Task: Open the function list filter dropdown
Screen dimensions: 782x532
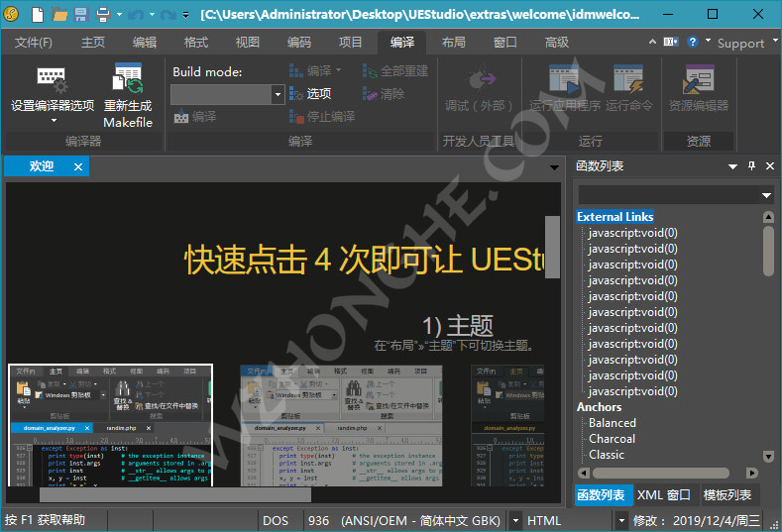Action: 766,195
